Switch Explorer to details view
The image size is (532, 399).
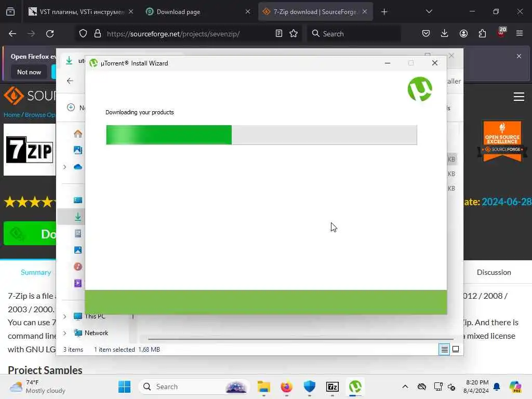(x=444, y=349)
